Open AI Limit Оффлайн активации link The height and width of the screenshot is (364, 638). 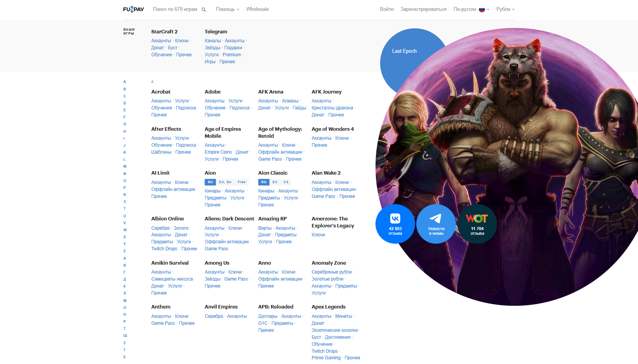(x=173, y=189)
